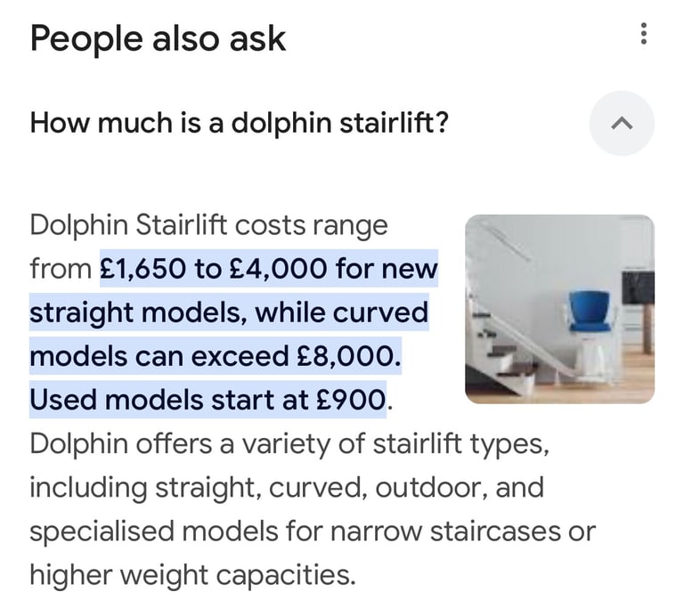Open the stairlift thumbnail image
The width and height of the screenshot is (684, 616).
(559, 309)
